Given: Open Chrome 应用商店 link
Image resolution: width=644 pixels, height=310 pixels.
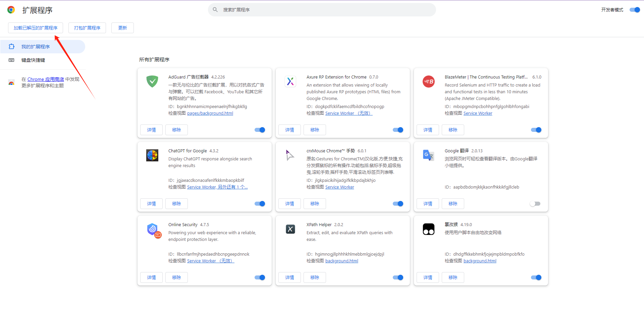Looking at the screenshot, I should pyautogui.click(x=46, y=79).
